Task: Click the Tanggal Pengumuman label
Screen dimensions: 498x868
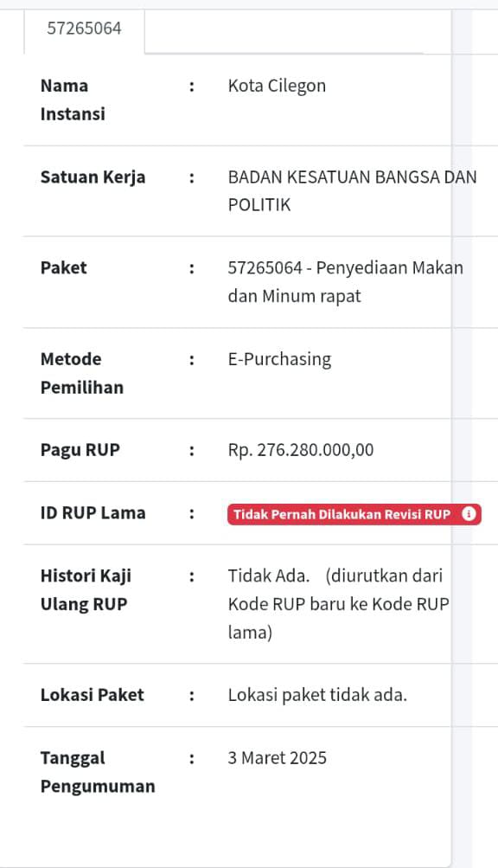Action: (x=98, y=772)
